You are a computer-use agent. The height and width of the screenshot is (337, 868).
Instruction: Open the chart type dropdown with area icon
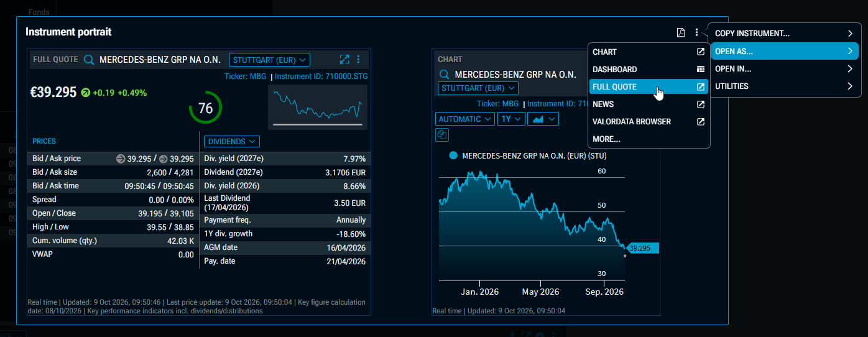[543, 119]
